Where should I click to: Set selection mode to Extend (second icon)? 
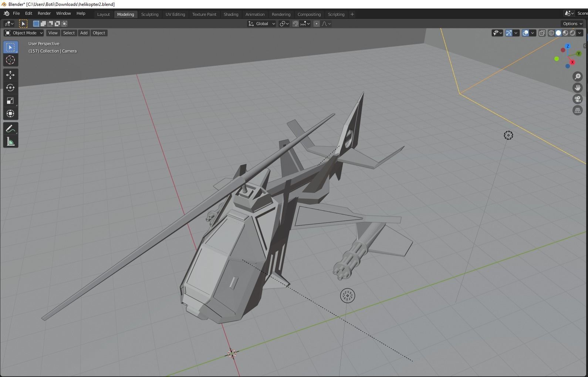[43, 24]
